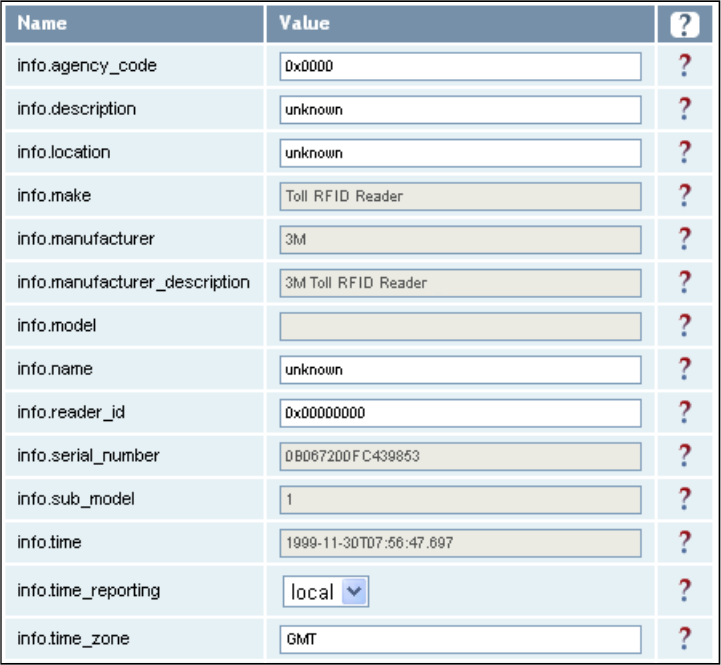Show help for info.name
Screen dimensions: 721x665
pyautogui.click(x=685, y=369)
